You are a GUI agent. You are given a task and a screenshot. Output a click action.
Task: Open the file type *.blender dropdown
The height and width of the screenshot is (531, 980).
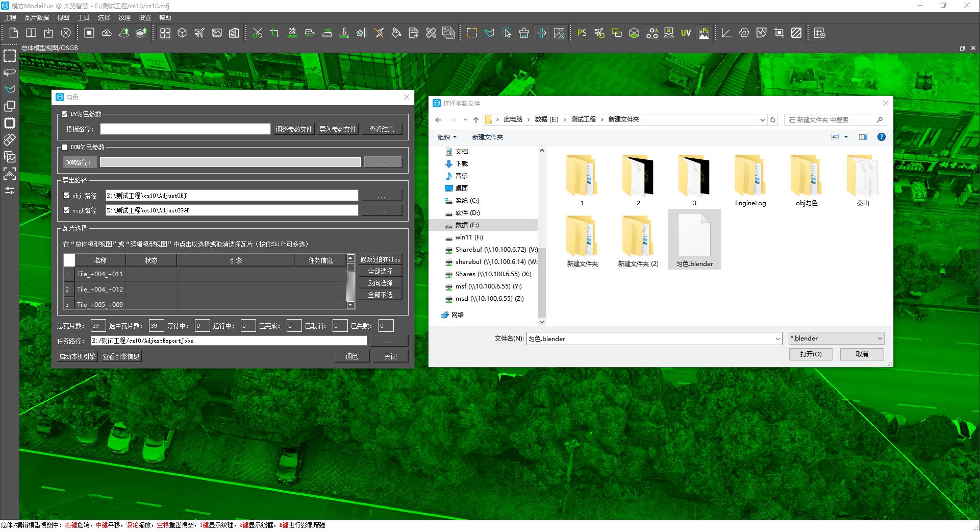point(836,339)
